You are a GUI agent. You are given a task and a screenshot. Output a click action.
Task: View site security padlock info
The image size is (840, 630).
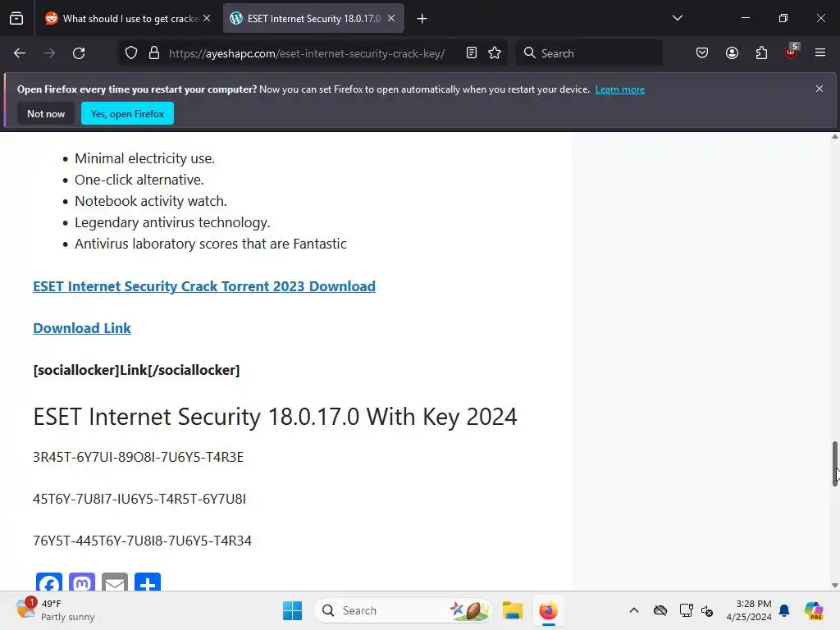154,53
